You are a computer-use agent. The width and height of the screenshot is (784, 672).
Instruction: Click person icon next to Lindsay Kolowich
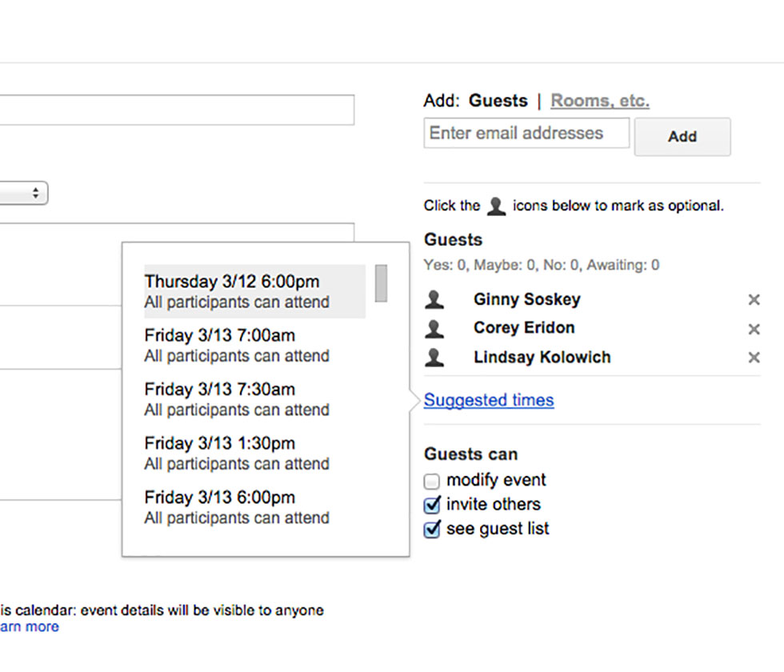point(434,357)
